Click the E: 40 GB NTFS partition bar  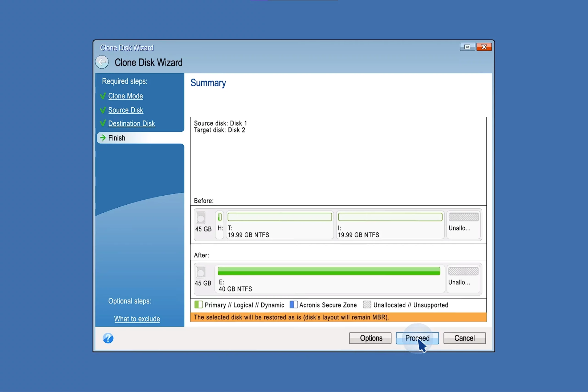329,271
